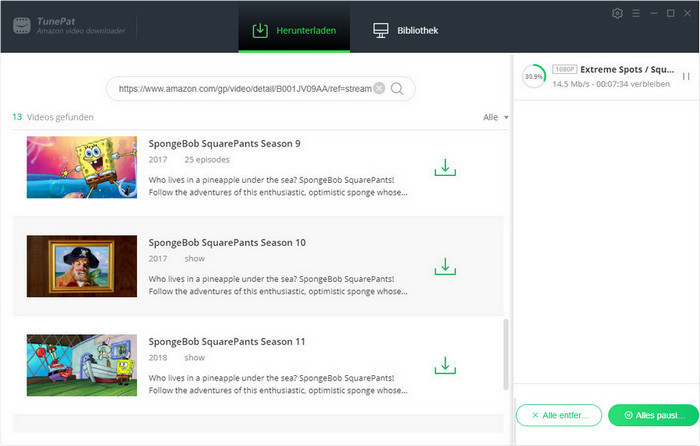Download SpongeBob SquarePants Season 11
This screenshot has width=700, height=446.
pyautogui.click(x=445, y=366)
